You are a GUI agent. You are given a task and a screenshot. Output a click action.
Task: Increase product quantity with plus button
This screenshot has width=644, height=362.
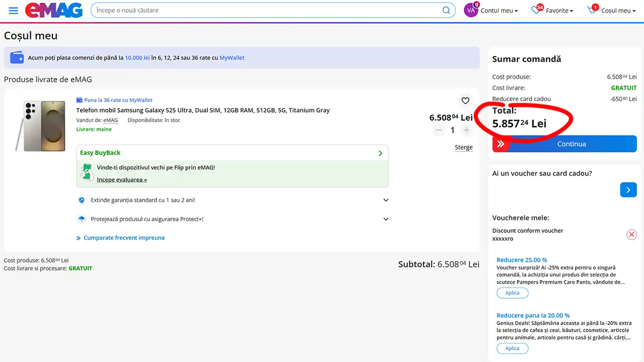[466, 130]
